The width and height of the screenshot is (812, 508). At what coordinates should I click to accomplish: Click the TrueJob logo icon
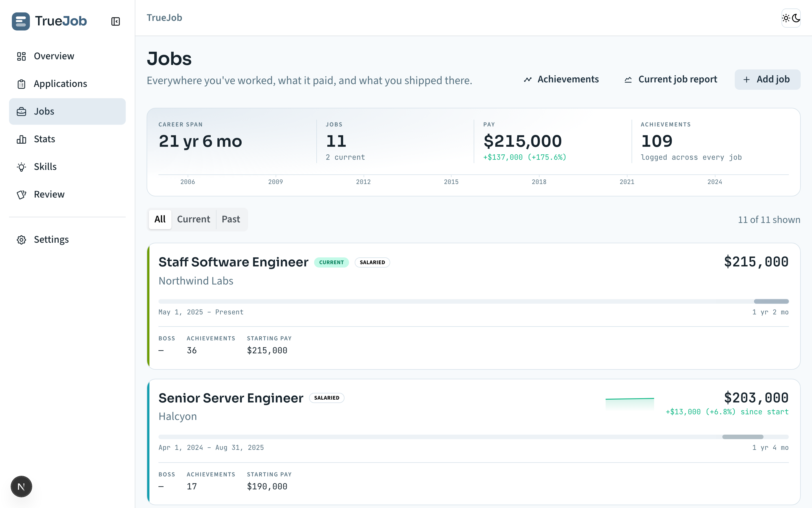click(x=21, y=21)
